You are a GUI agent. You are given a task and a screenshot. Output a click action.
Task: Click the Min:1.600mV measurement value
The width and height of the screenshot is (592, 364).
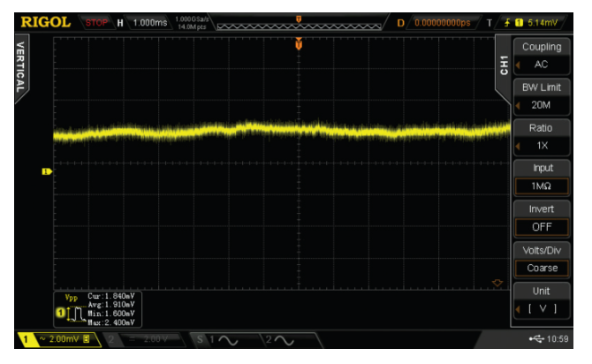[x=111, y=314]
